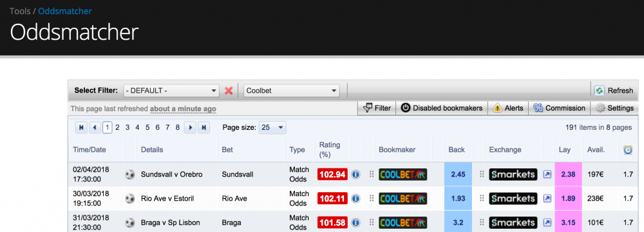Sort by Rating (%) column header
Screen dimensions: 644x232
[x=330, y=150]
